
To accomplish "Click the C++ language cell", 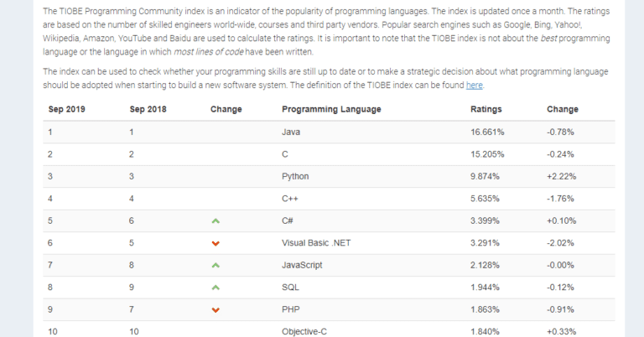I will [x=290, y=199].
